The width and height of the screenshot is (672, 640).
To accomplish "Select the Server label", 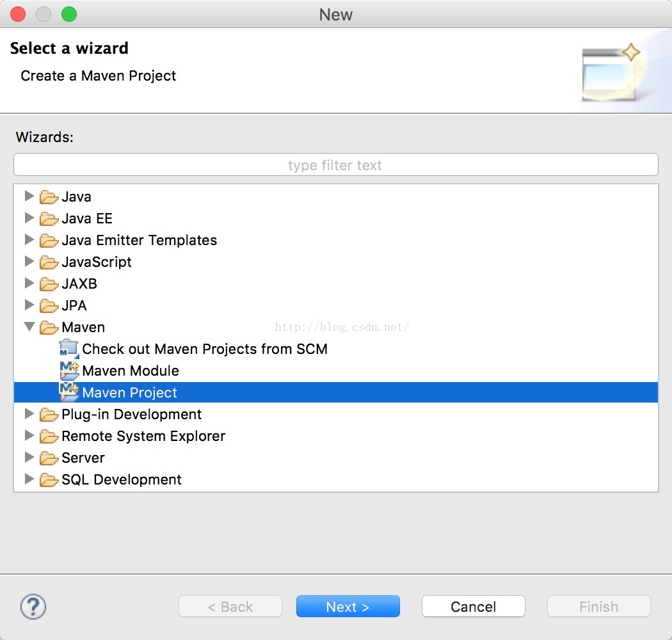I will coord(83,458).
